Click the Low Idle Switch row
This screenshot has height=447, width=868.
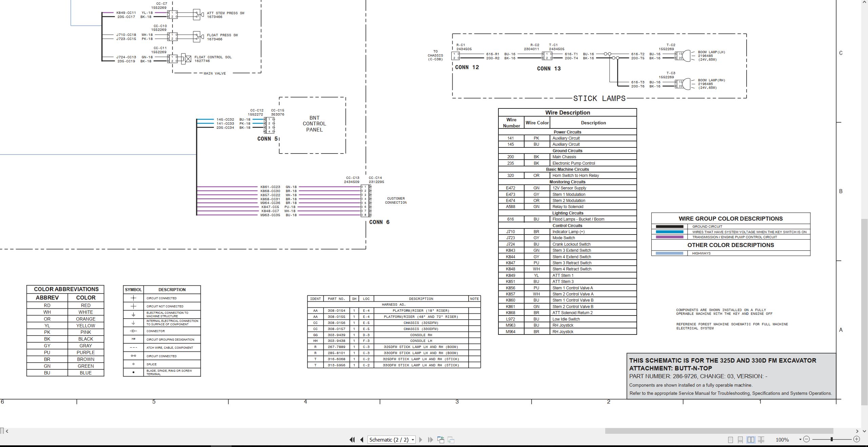(567, 319)
